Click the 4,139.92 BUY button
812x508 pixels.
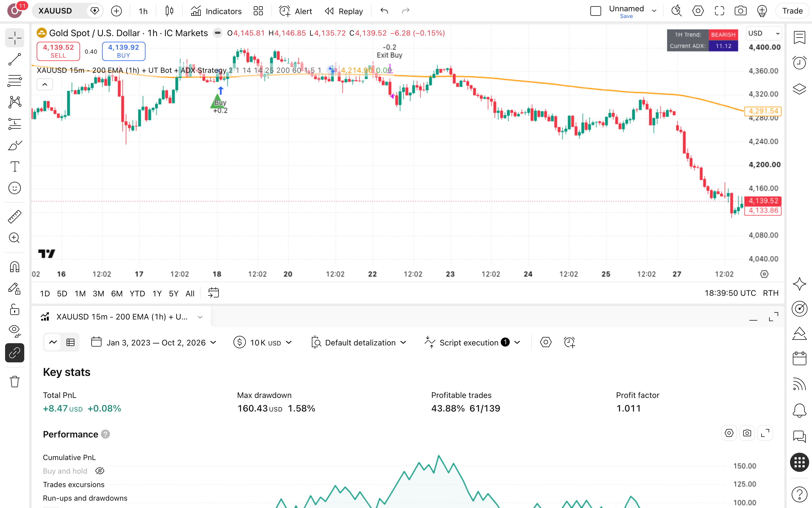tap(123, 51)
